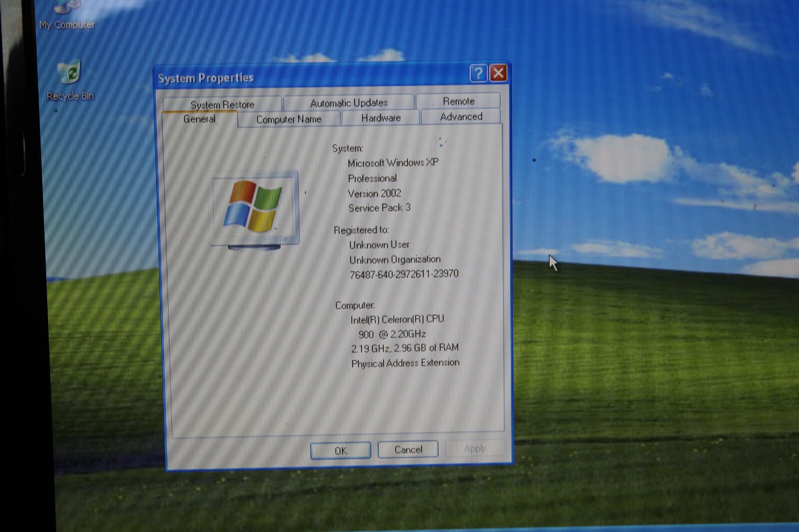Image resolution: width=799 pixels, height=532 pixels.
Task: Open the Hardware tab
Action: click(x=381, y=118)
